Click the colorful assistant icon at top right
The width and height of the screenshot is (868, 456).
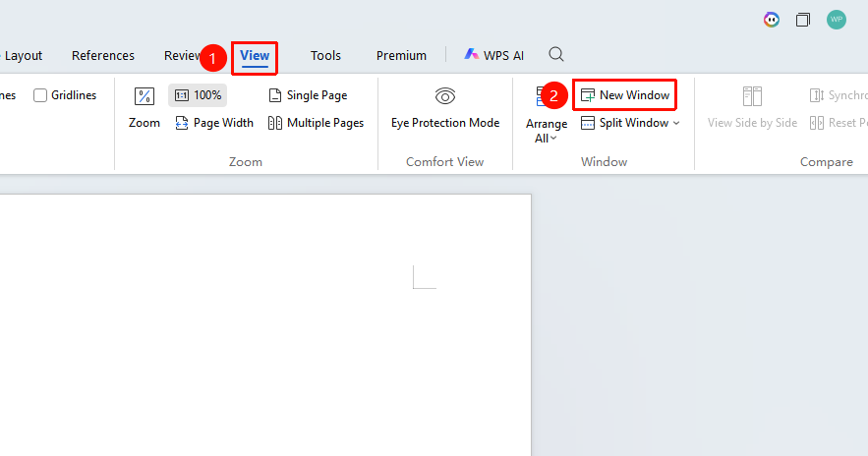[771, 20]
